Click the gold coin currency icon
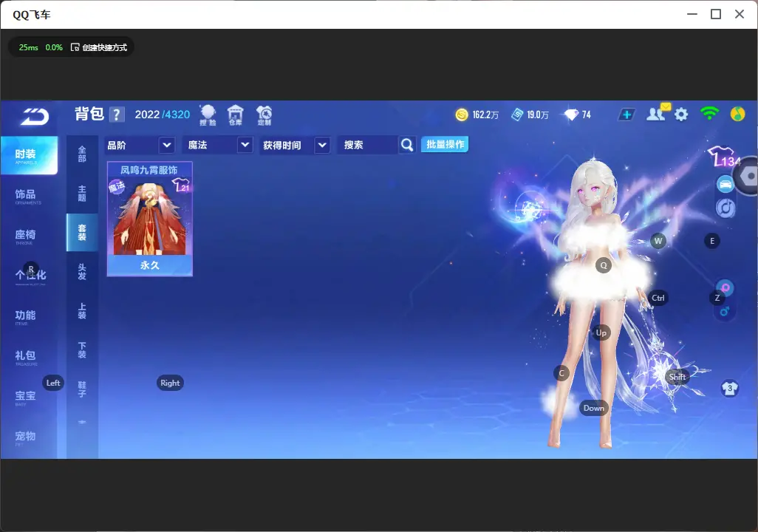The height and width of the screenshot is (532, 758). point(462,115)
